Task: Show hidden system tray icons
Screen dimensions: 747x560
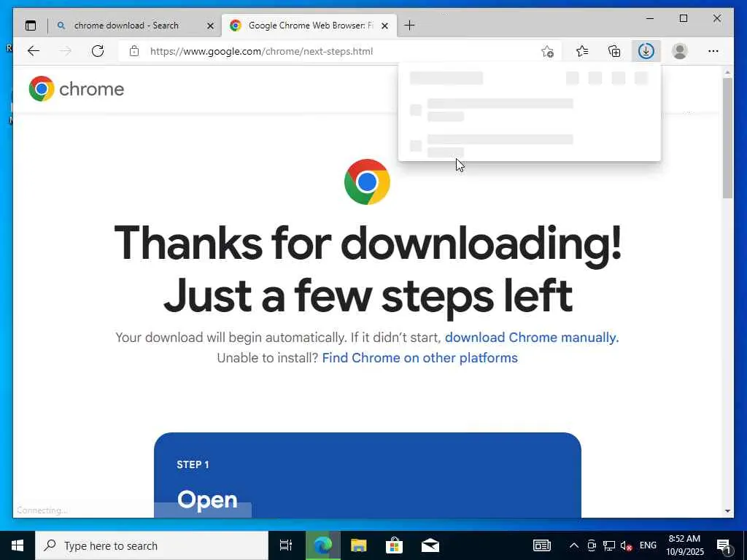Action: point(573,545)
